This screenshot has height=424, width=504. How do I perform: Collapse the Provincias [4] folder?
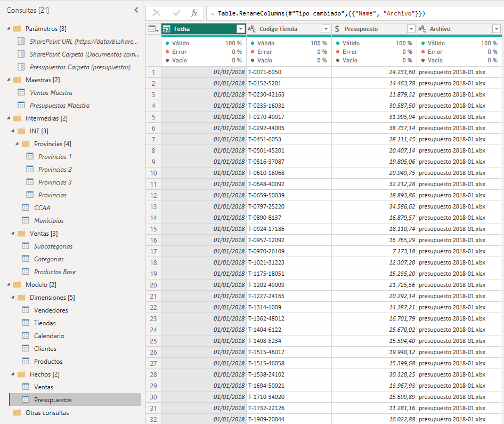17,144
